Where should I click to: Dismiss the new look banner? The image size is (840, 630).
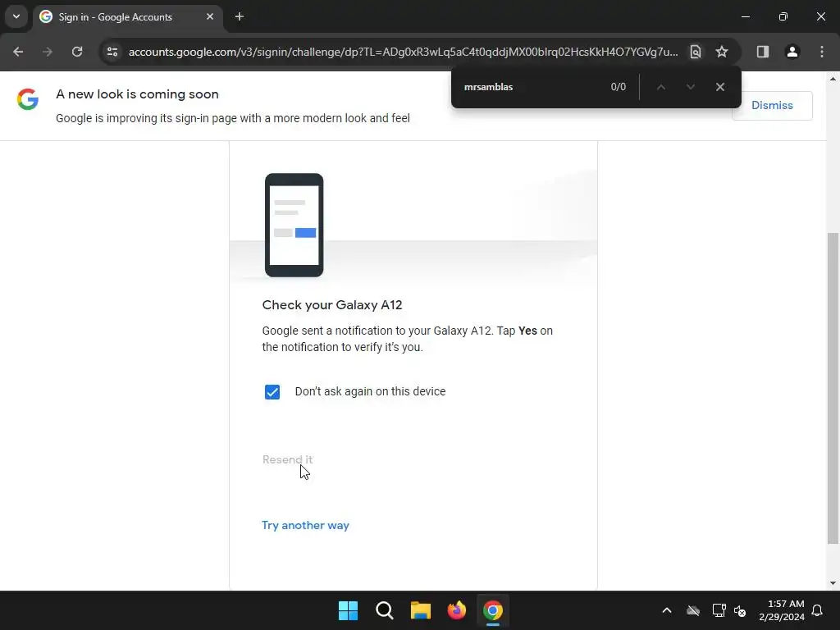(x=772, y=106)
